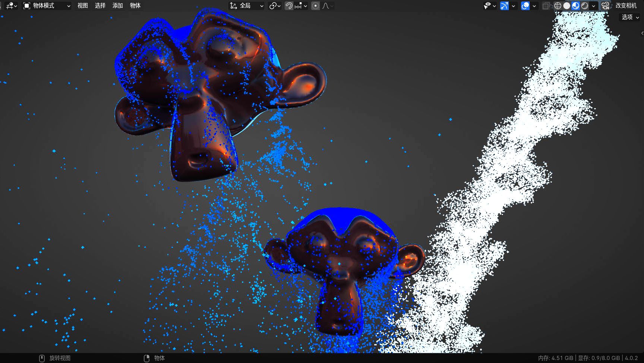Click the camera icon next to 改变相机
The image size is (644, 363).
click(606, 6)
